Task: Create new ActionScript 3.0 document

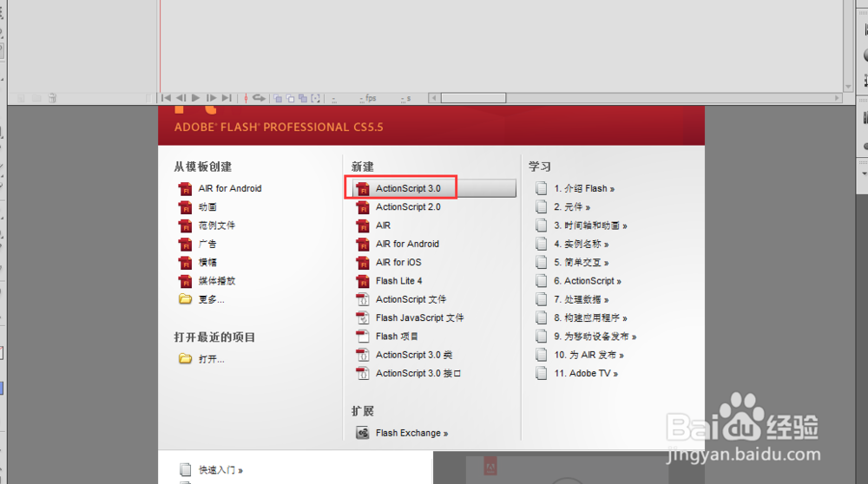Action: coord(408,188)
